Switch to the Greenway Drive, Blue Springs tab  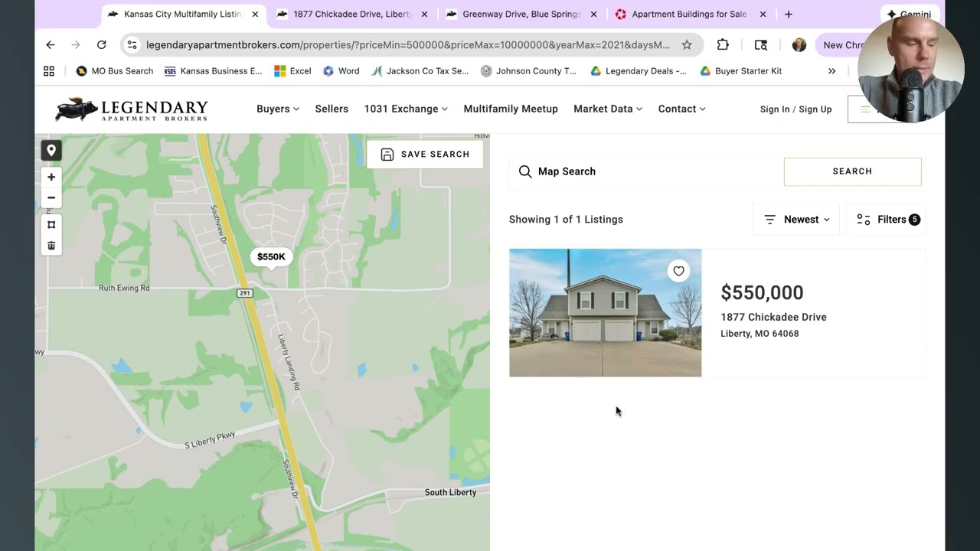(521, 15)
